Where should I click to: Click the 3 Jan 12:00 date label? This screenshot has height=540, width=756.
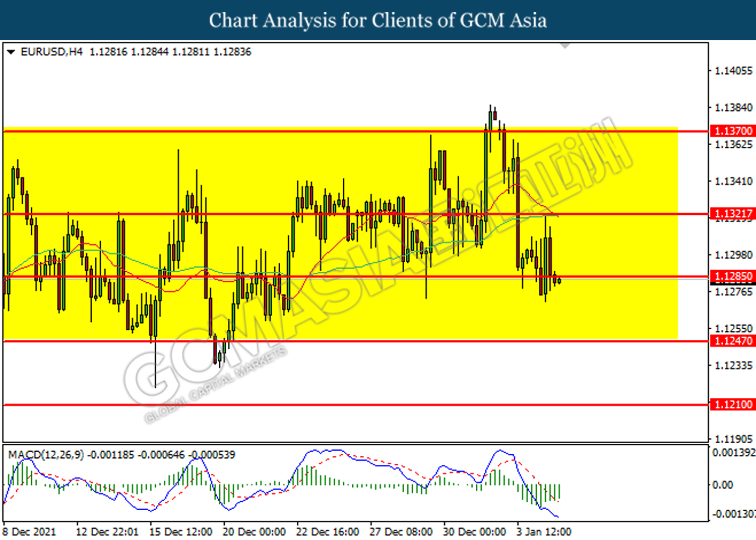pos(544,532)
